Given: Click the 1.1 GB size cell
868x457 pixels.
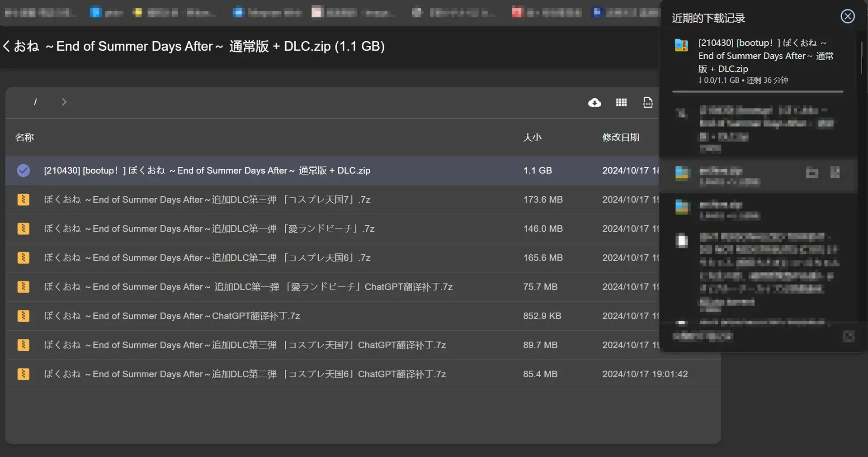Looking at the screenshot, I should 538,171.
